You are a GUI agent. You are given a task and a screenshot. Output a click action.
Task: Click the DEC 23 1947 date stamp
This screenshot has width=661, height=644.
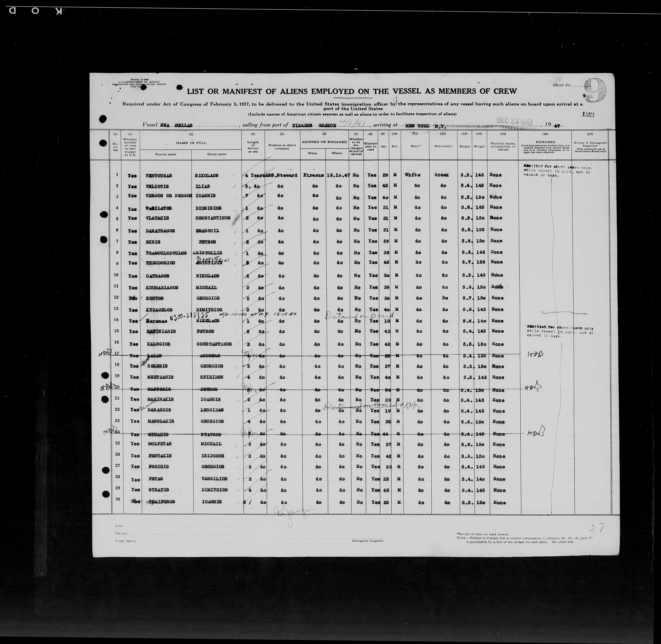[x=515, y=121]
